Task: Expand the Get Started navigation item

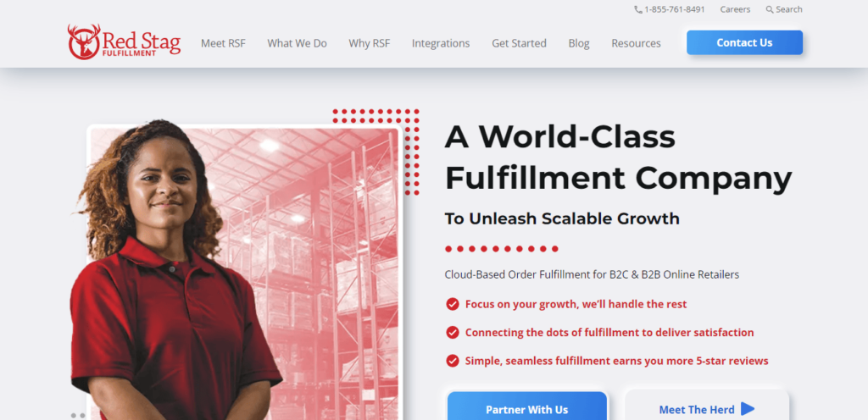Action: click(520, 43)
